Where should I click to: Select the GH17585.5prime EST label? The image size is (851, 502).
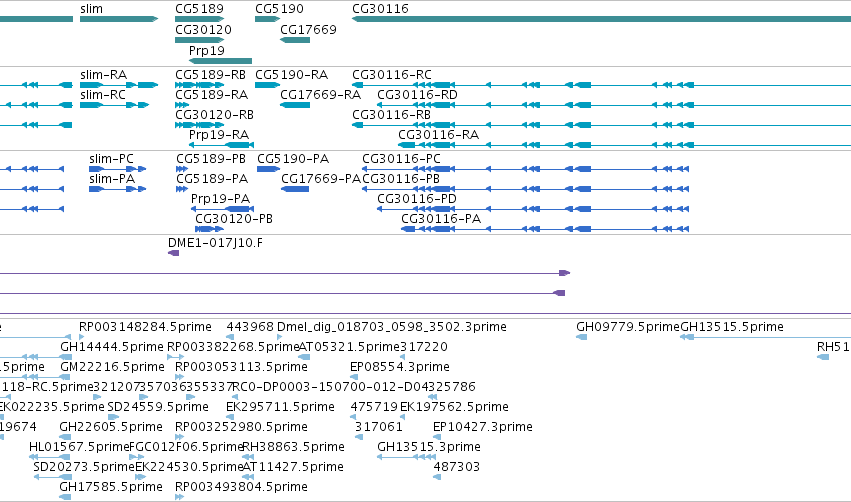tap(111, 487)
